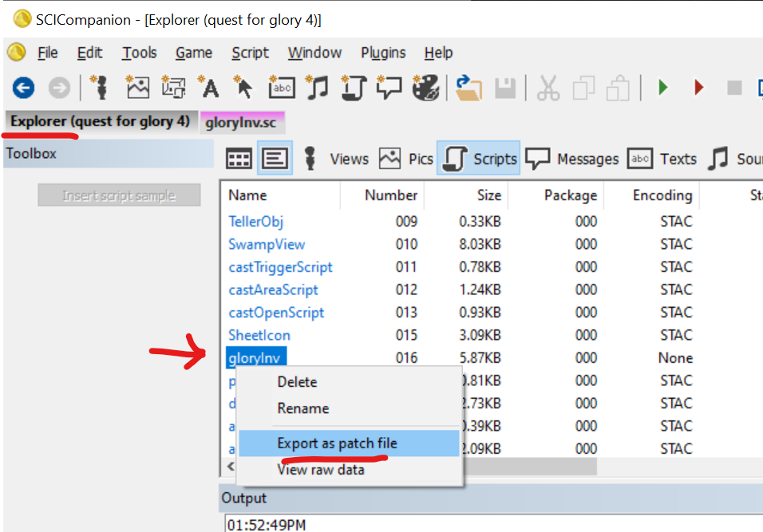The width and height of the screenshot is (763, 532).
Task: Open the Plugins menu
Action: 383,53
